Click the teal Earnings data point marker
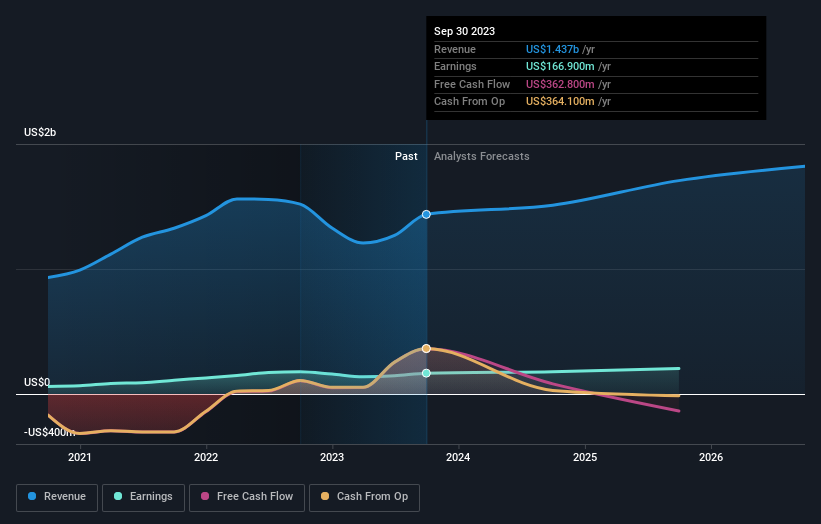The width and height of the screenshot is (821, 524). click(x=426, y=373)
